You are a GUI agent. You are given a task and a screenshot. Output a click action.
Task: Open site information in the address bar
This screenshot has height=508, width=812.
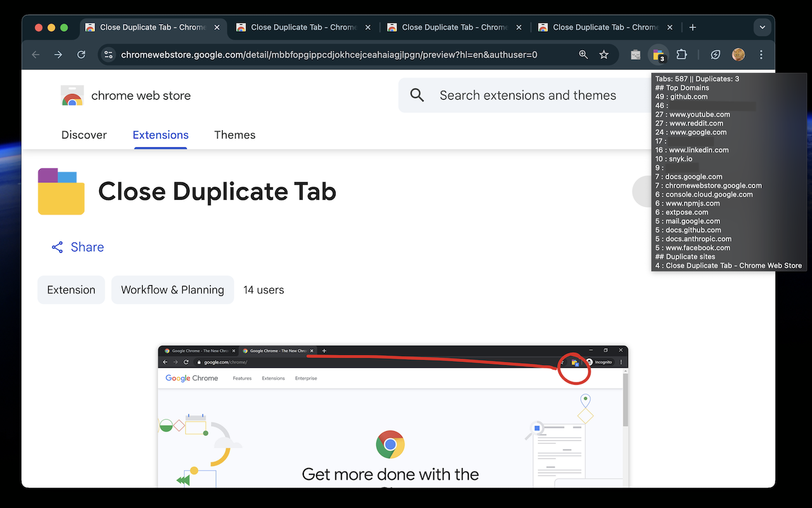[x=108, y=55]
